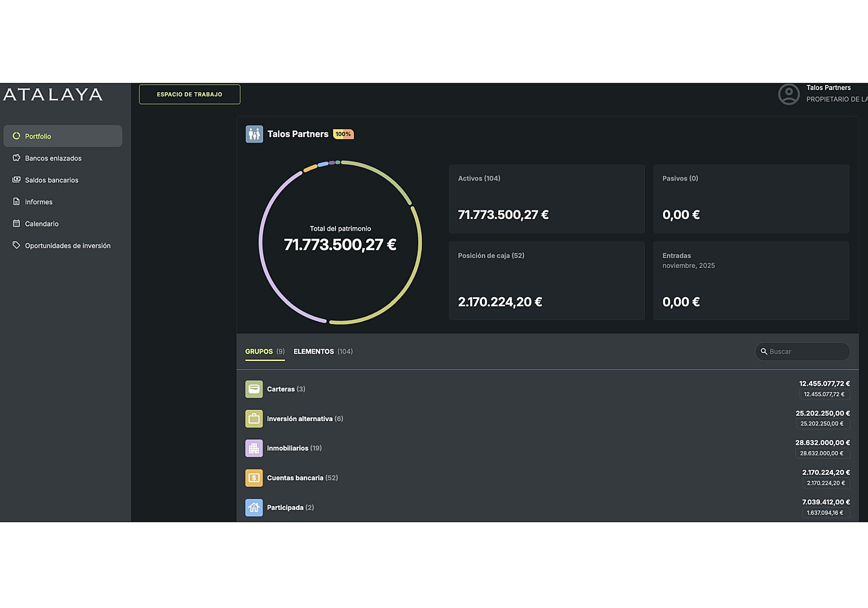Click the Cuentas bancaria money icon
The image size is (868, 608).
(254, 478)
